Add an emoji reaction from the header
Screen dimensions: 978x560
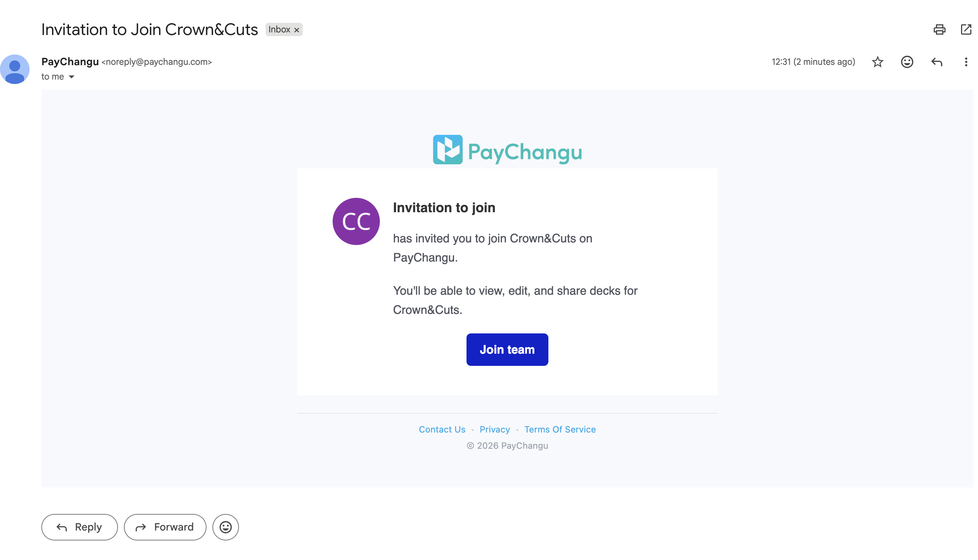907,62
